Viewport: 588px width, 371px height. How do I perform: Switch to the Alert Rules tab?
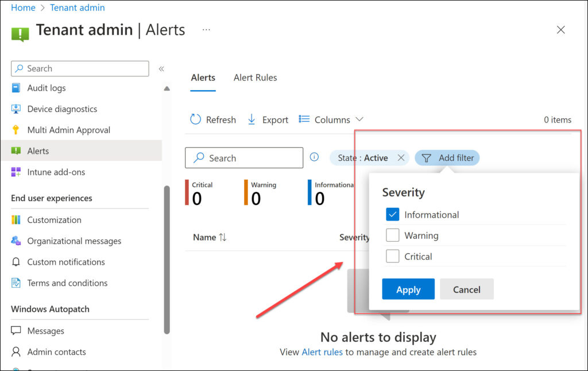256,78
